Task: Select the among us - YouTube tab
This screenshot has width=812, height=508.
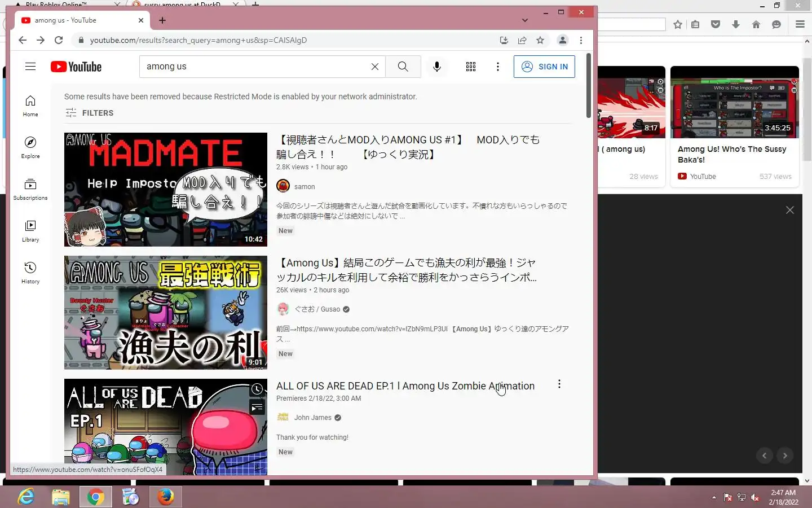Action: pyautogui.click(x=82, y=20)
